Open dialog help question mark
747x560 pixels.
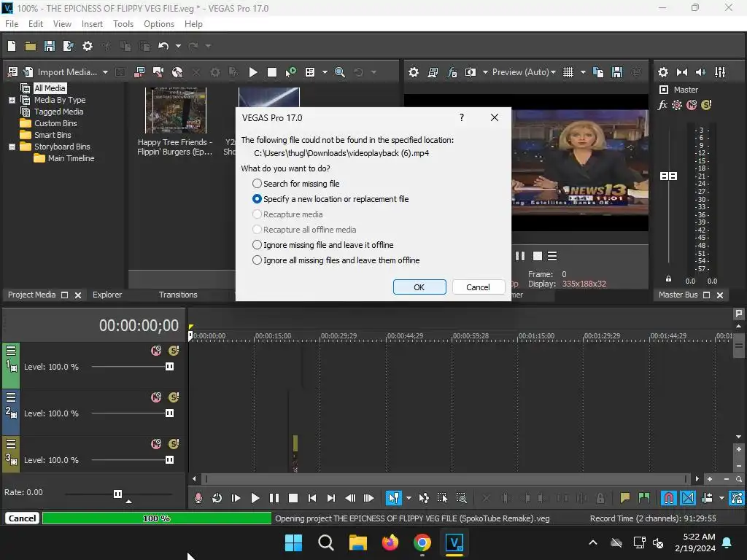pyautogui.click(x=461, y=117)
